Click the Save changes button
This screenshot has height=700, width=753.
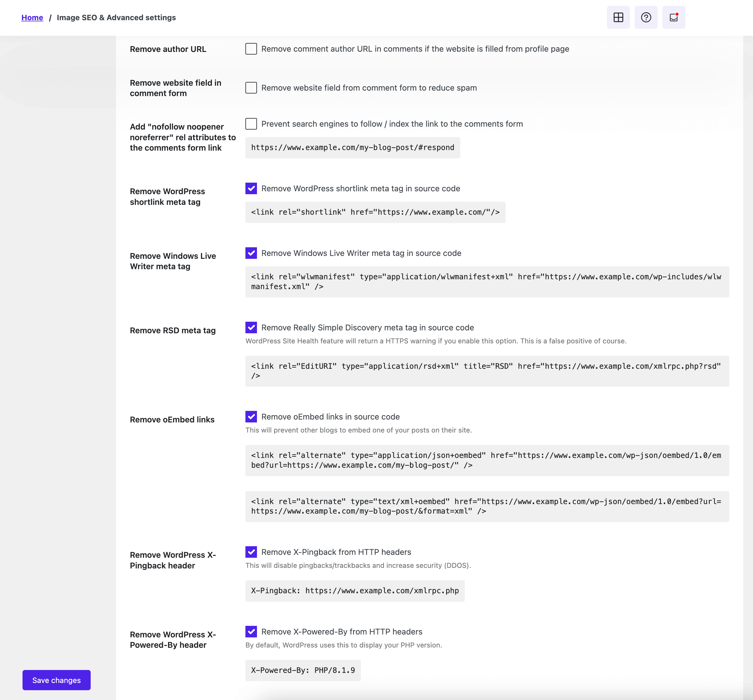[56, 680]
